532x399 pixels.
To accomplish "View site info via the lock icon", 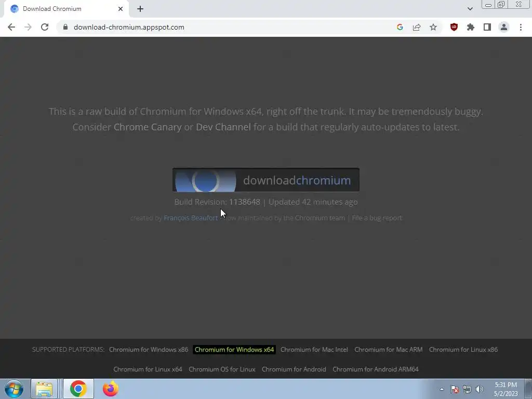I will point(65,27).
